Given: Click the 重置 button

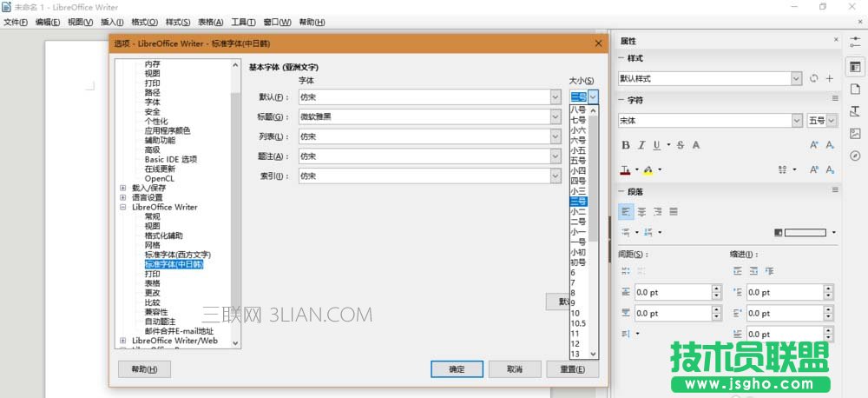Looking at the screenshot, I should tap(572, 369).
